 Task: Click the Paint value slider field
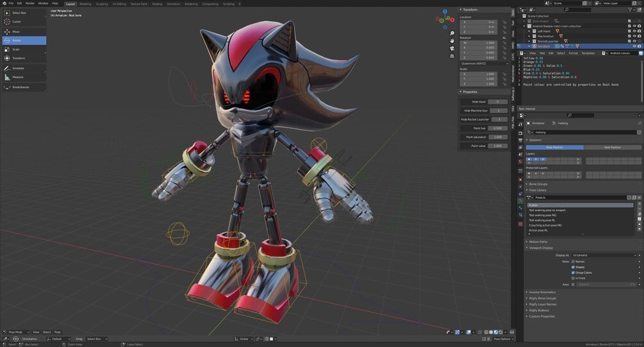tap(498, 146)
